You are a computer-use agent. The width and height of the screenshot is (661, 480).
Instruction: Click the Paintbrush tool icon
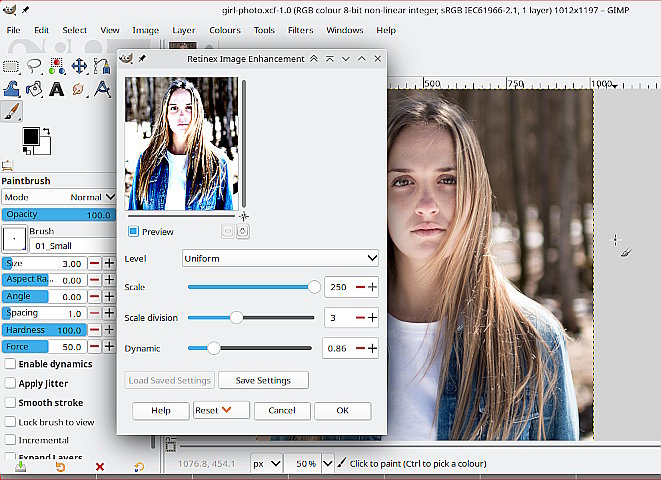tap(12, 112)
